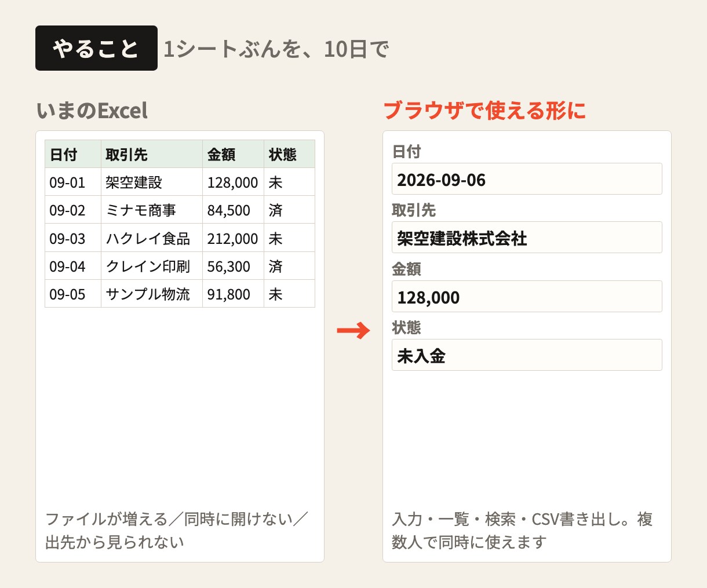Click the amount cell 56,300
707x588 pixels.
coord(234,266)
